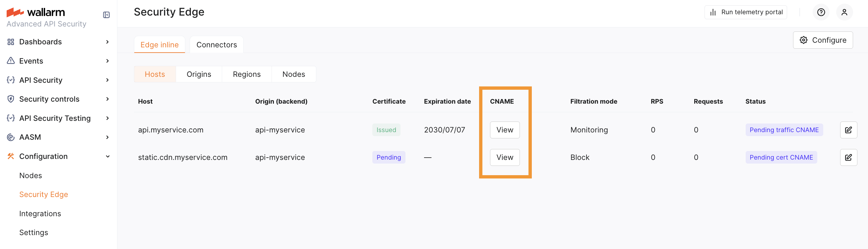Click the AASM radar icon
868x249 pixels.
(11, 137)
